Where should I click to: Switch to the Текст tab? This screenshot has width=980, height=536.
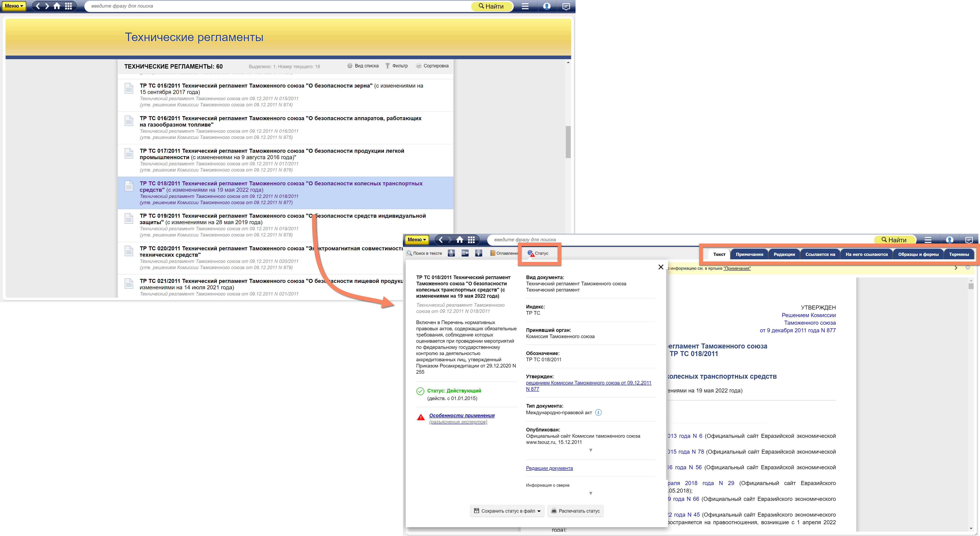point(719,254)
